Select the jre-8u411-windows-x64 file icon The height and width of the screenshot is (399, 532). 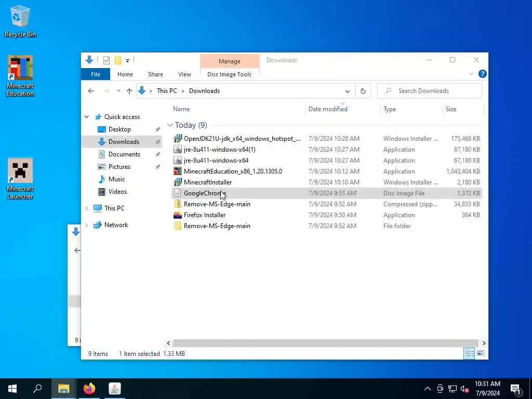[178, 160]
